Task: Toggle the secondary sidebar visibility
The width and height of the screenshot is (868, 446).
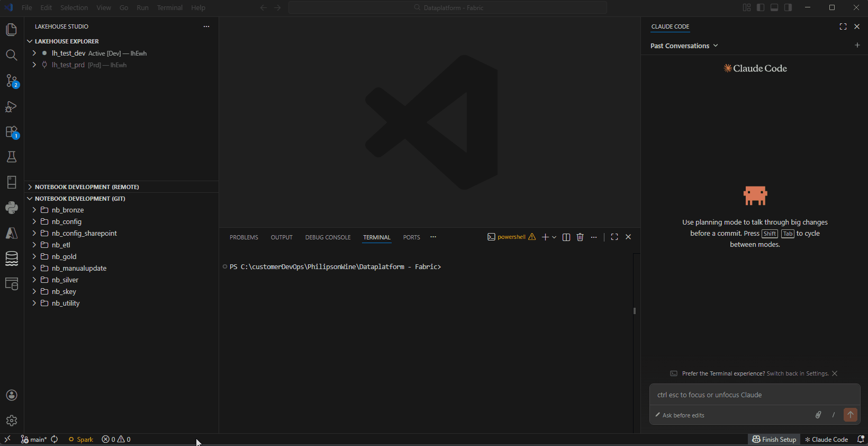Action: [x=788, y=7]
